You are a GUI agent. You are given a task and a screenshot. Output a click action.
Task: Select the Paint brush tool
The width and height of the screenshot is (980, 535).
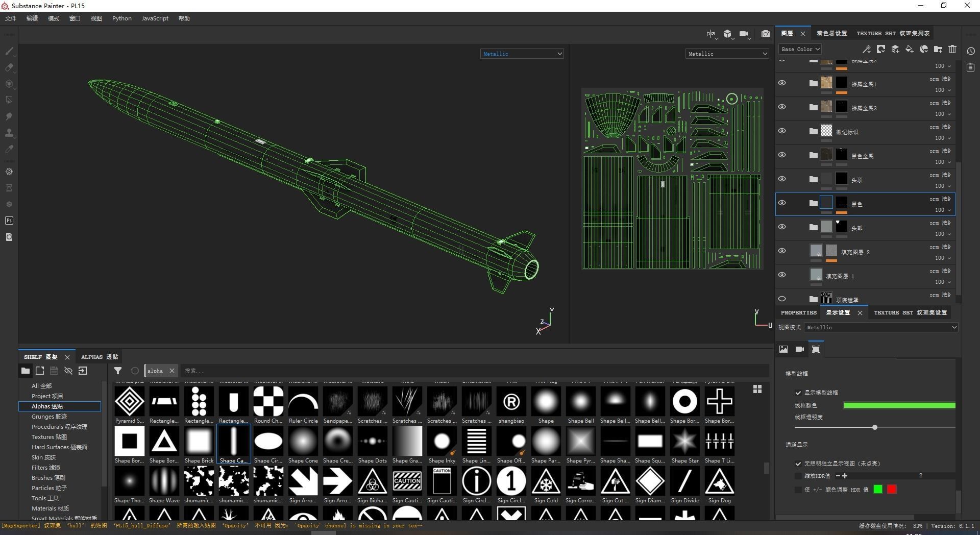pos(9,51)
